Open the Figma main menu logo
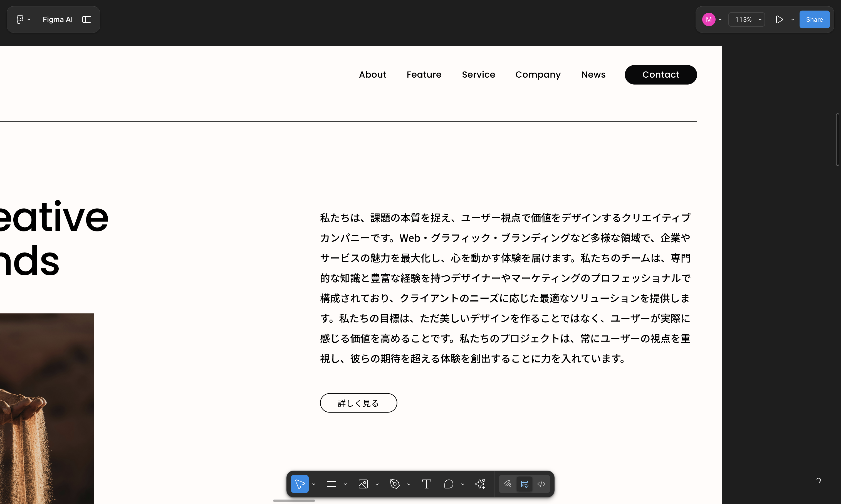This screenshot has width=841, height=504. pos(20,19)
